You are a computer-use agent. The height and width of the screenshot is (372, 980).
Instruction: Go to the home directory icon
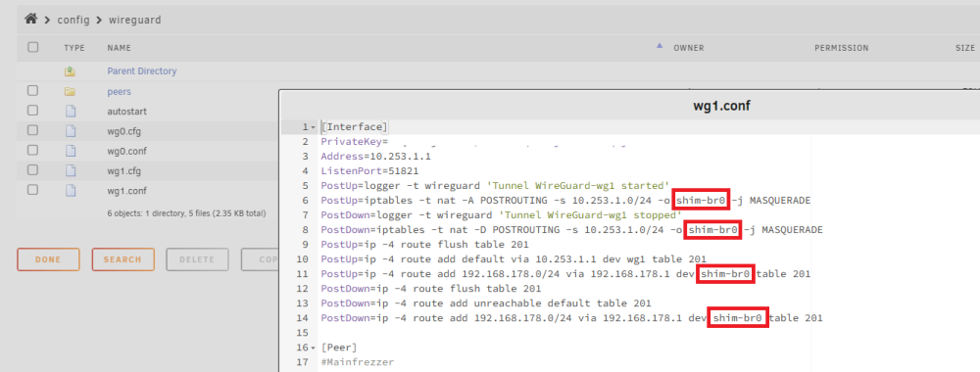pos(30,19)
